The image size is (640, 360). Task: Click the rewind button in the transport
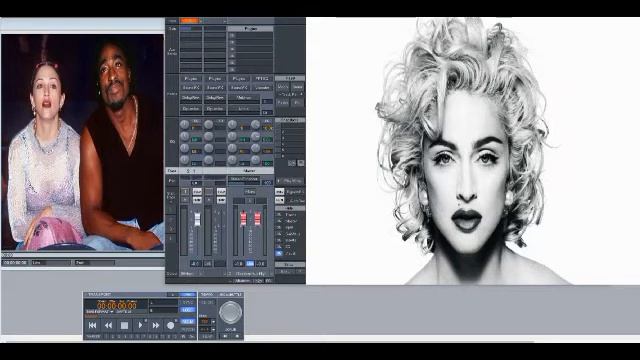(x=108, y=325)
